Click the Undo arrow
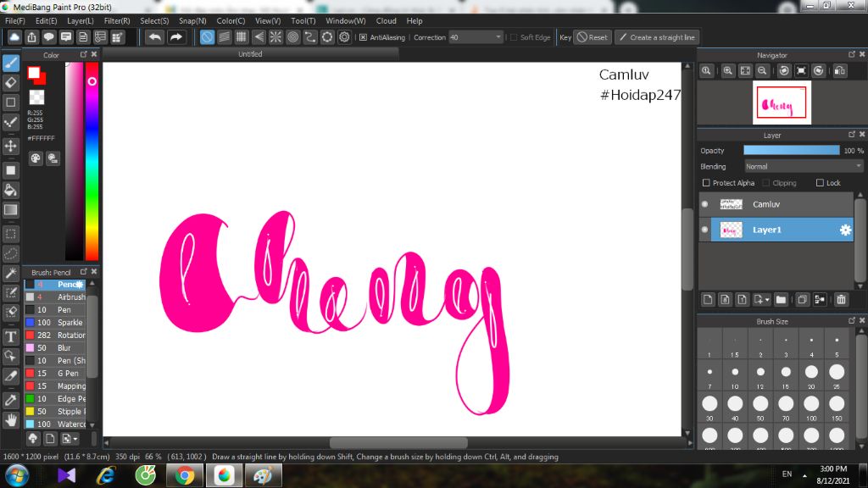 [x=155, y=37]
